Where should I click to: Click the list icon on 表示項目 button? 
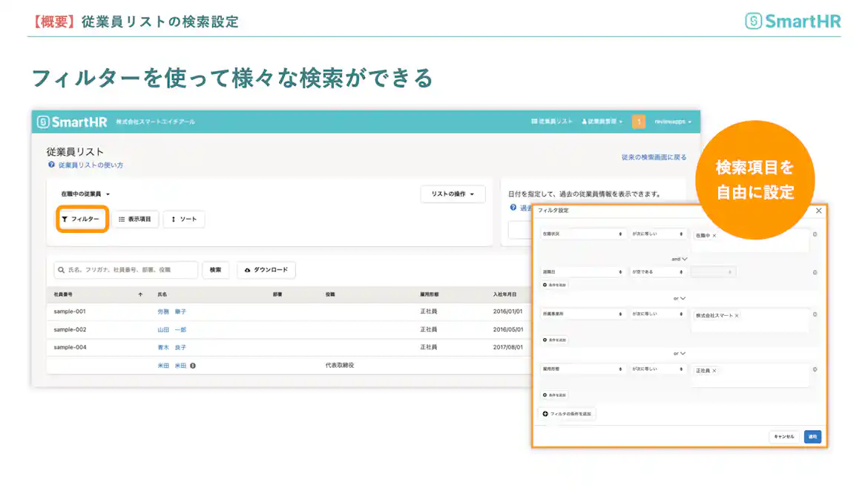click(121, 219)
